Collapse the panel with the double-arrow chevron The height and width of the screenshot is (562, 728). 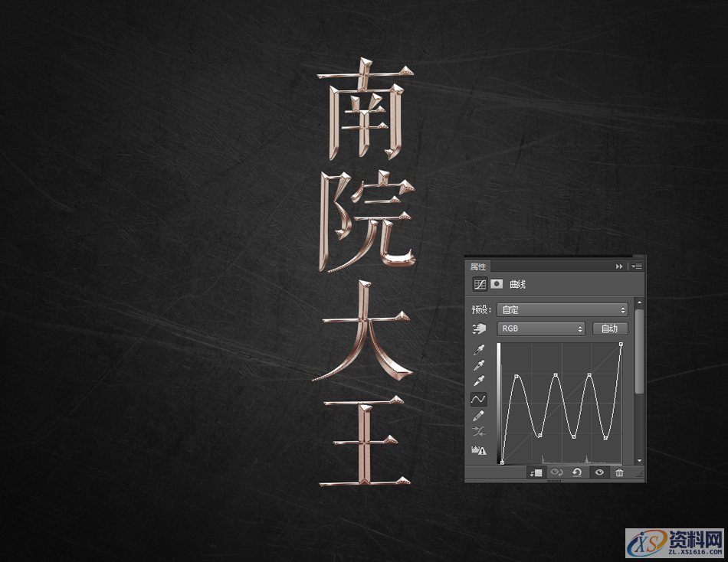pos(618,266)
